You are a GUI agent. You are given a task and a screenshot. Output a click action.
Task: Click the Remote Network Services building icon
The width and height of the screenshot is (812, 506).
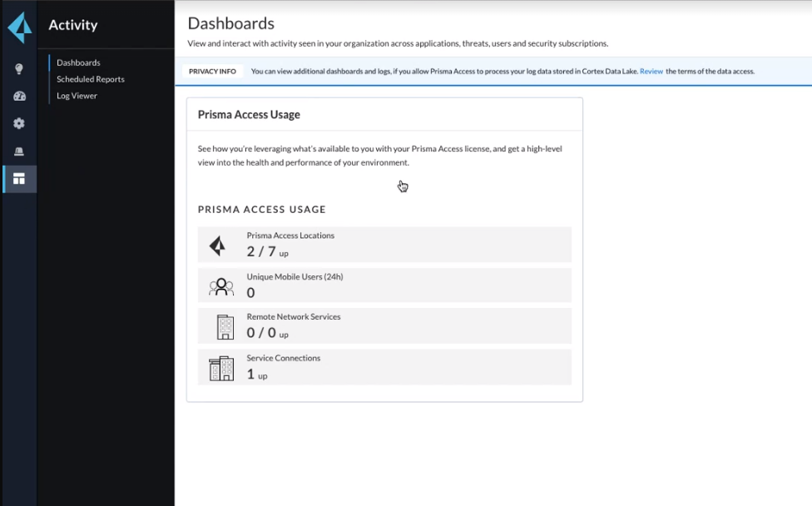tap(225, 327)
